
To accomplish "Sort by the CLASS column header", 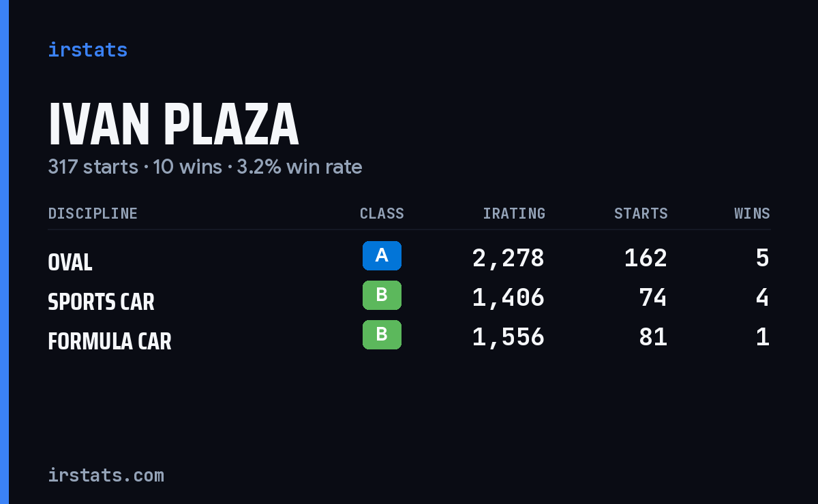I will (382, 213).
